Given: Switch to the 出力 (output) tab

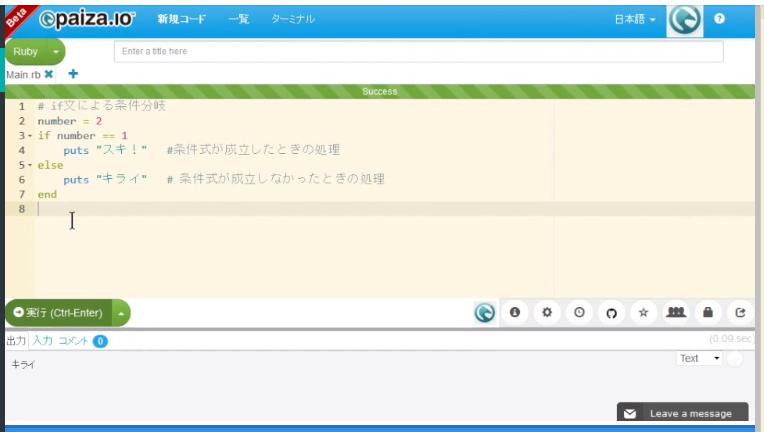Looking at the screenshot, I should tap(16, 340).
